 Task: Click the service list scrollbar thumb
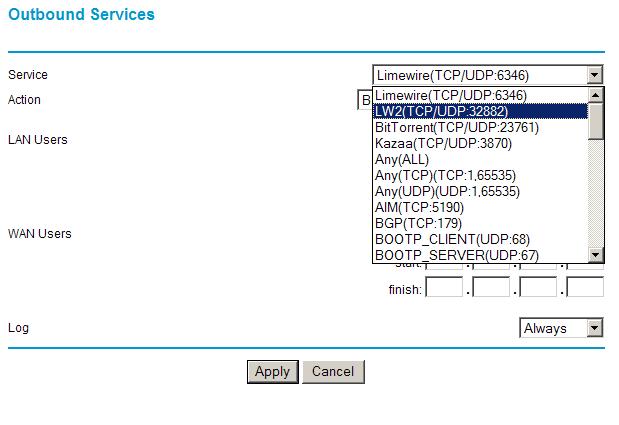596,120
